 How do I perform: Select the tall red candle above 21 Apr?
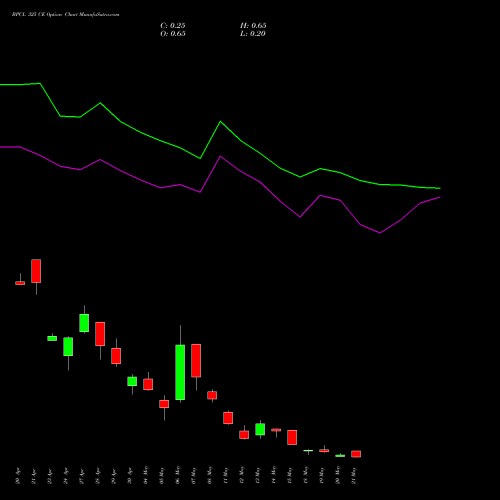click(x=36, y=271)
